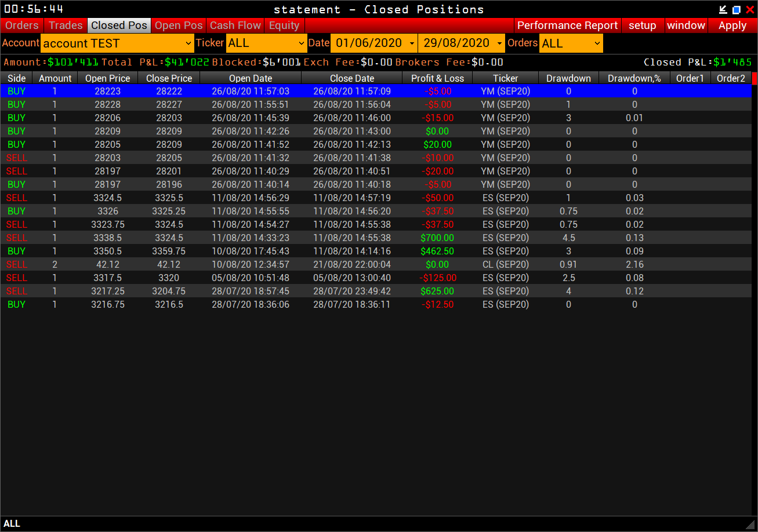Show the Equity tab
Viewport: 758px width, 532px height.
pyautogui.click(x=284, y=25)
